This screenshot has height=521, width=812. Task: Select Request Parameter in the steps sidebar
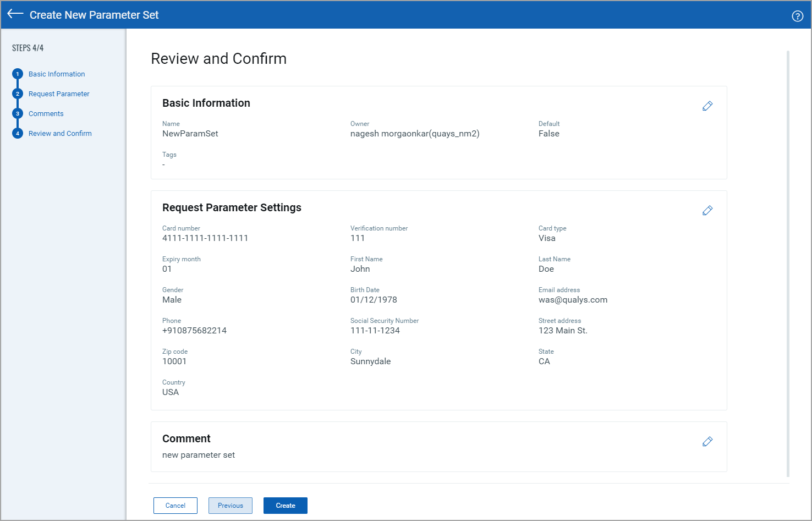(x=59, y=94)
